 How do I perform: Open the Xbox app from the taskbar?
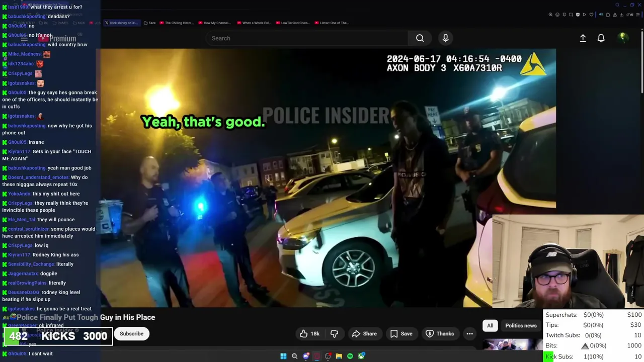click(x=361, y=356)
